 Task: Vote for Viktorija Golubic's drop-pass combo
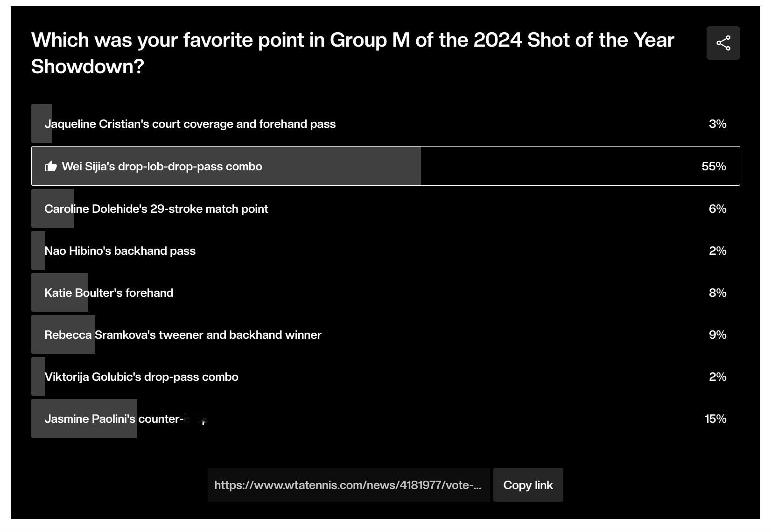[x=385, y=377]
